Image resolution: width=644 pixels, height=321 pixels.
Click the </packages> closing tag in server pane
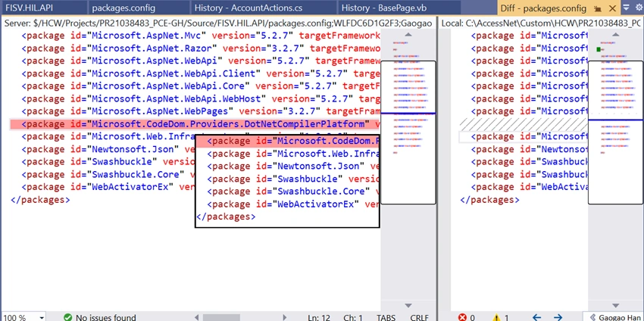(40, 200)
